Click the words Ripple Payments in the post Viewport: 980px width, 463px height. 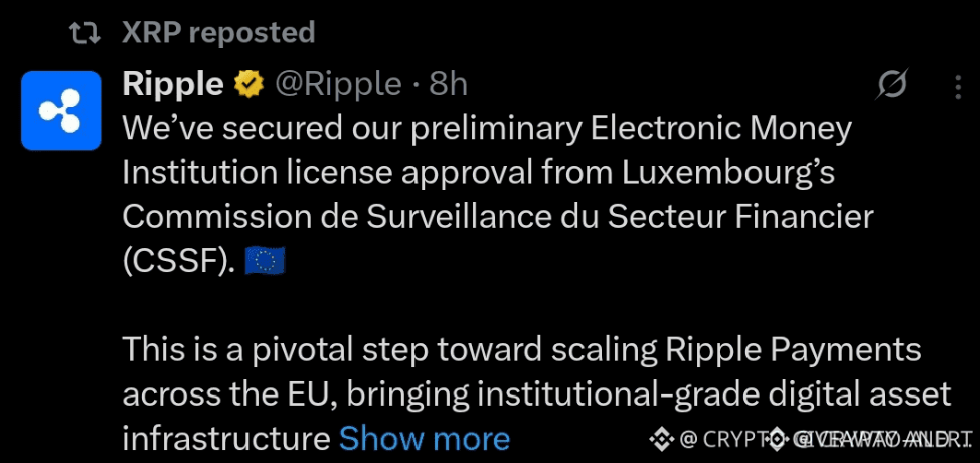point(793,351)
